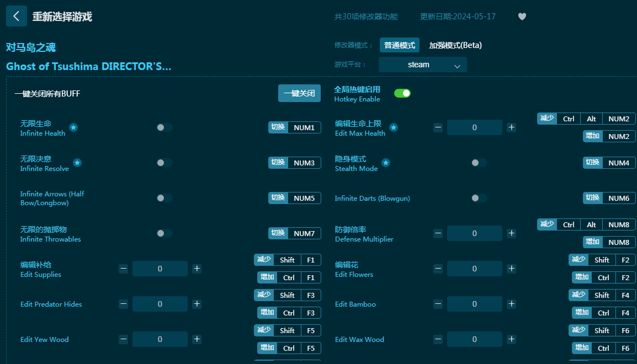Increase Edit Wax Wood with plus

tap(512, 339)
